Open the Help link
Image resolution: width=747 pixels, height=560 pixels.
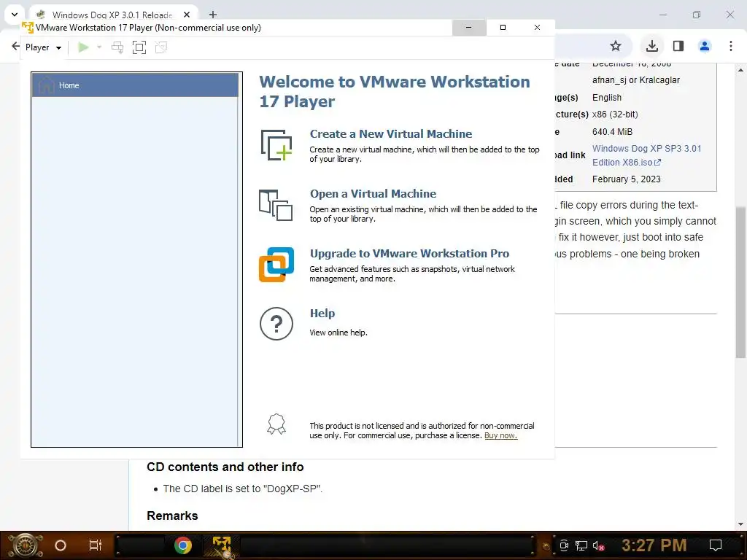322,314
